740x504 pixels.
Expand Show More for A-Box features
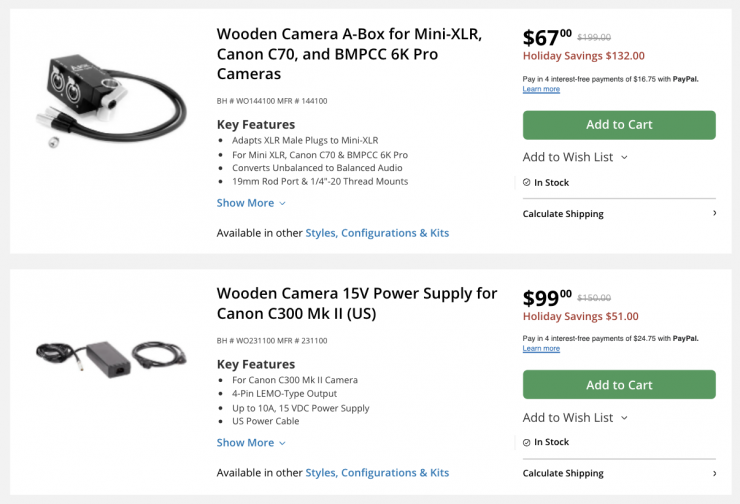click(x=251, y=203)
